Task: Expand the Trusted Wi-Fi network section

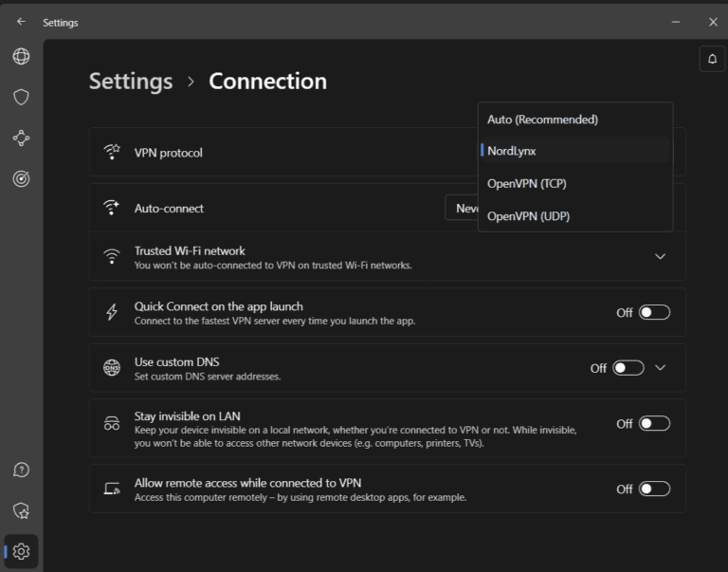Action: click(x=661, y=256)
